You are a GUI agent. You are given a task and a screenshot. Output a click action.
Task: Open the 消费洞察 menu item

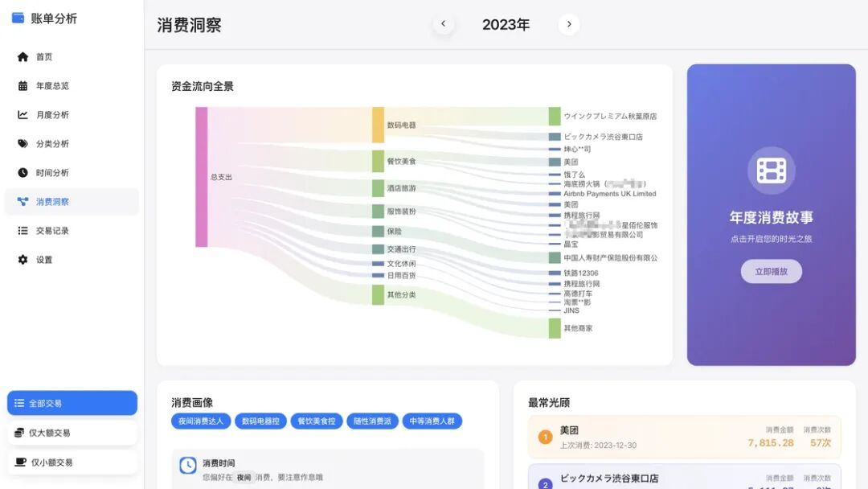71,202
